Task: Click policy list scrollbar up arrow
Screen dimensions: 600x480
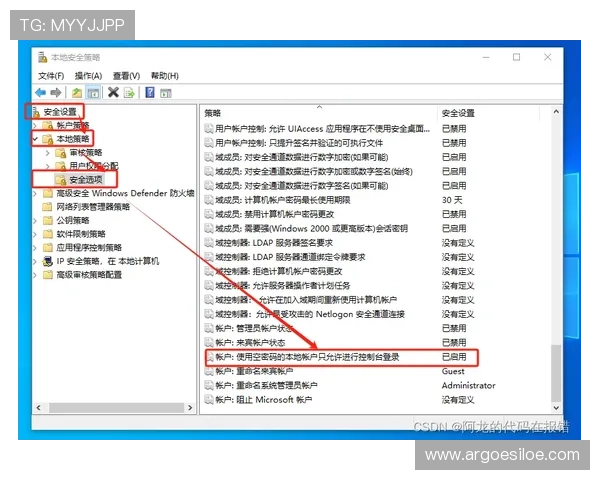Action: click(556, 112)
